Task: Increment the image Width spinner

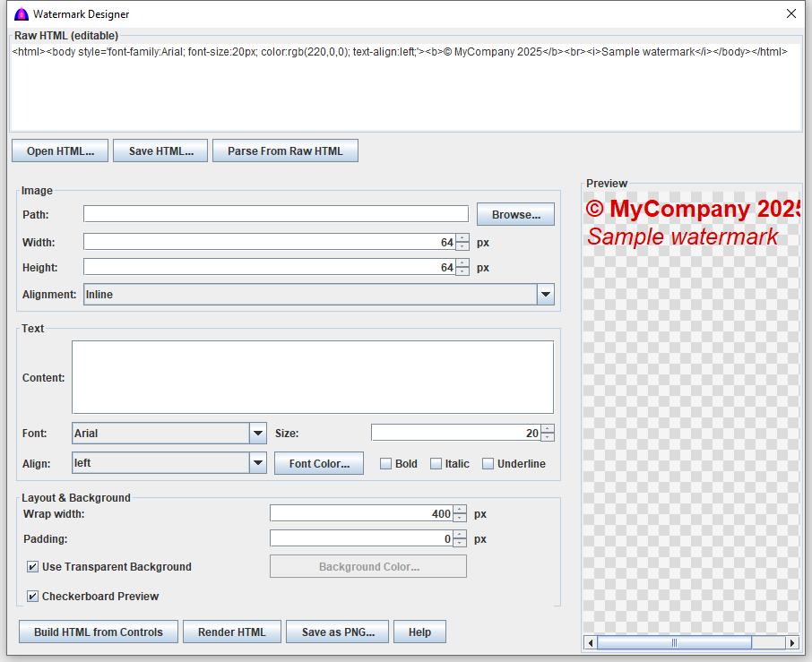Action: coord(461,237)
